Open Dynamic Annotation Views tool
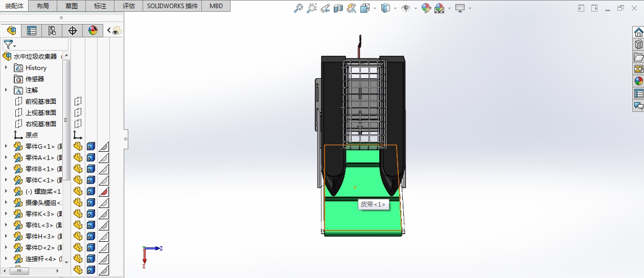The width and height of the screenshot is (644, 278). click(x=352, y=8)
